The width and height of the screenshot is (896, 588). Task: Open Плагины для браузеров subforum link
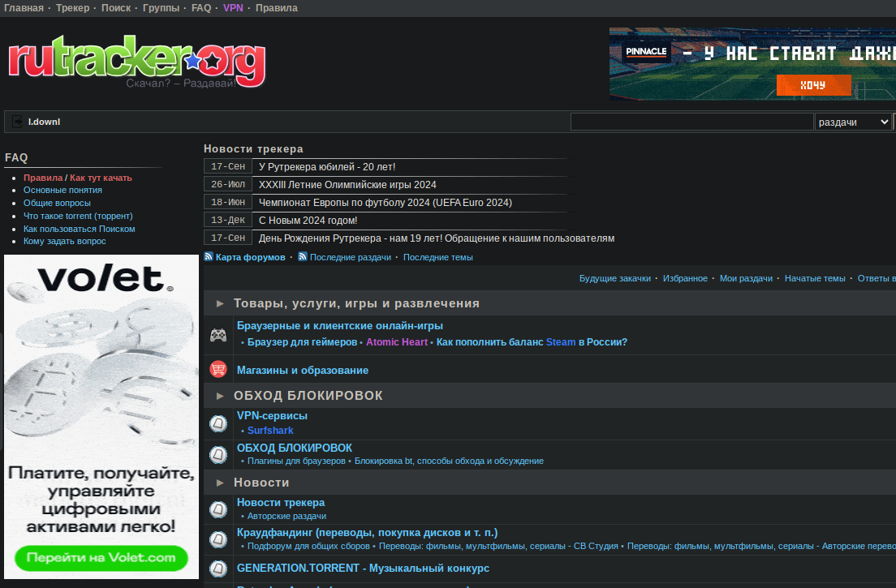point(296,461)
